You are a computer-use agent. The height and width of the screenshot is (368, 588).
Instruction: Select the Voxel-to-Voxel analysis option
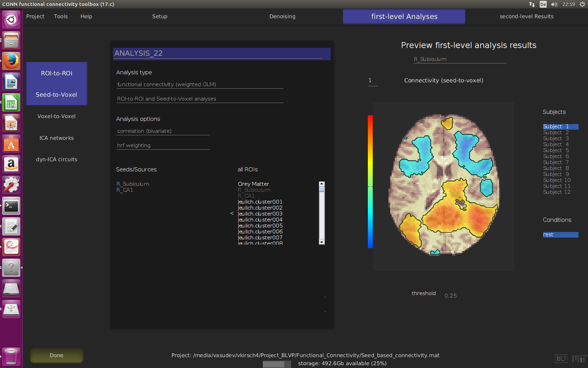[56, 116]
